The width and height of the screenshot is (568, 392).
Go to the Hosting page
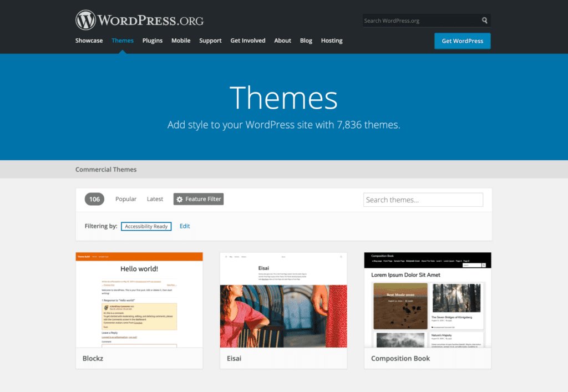tap(332, 40)
